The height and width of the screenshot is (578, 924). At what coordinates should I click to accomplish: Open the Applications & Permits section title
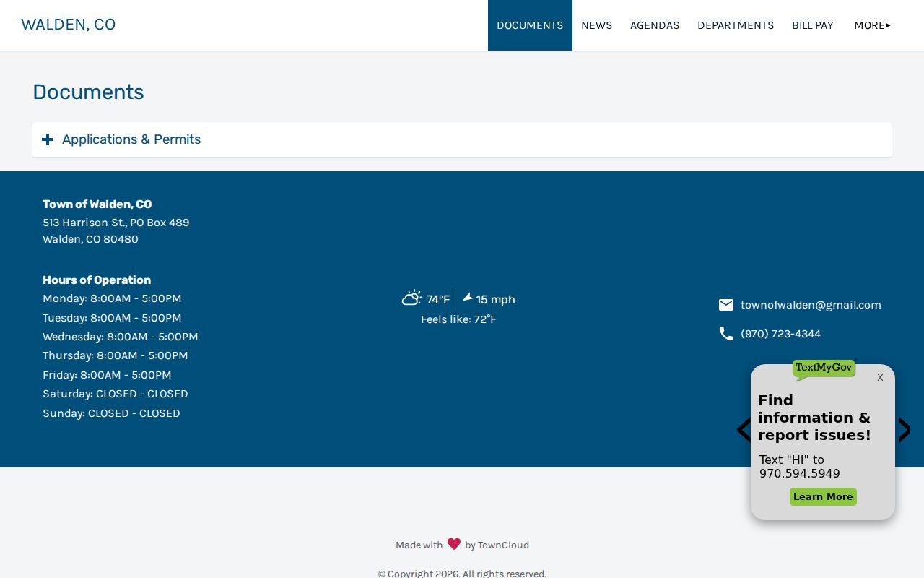coord(131,139)
